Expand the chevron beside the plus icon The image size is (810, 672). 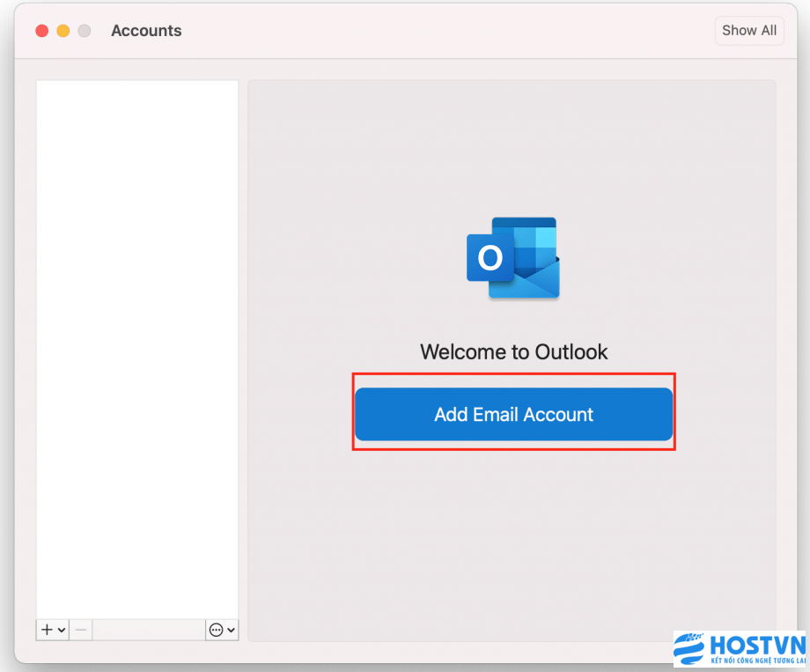tap(62, 631)
